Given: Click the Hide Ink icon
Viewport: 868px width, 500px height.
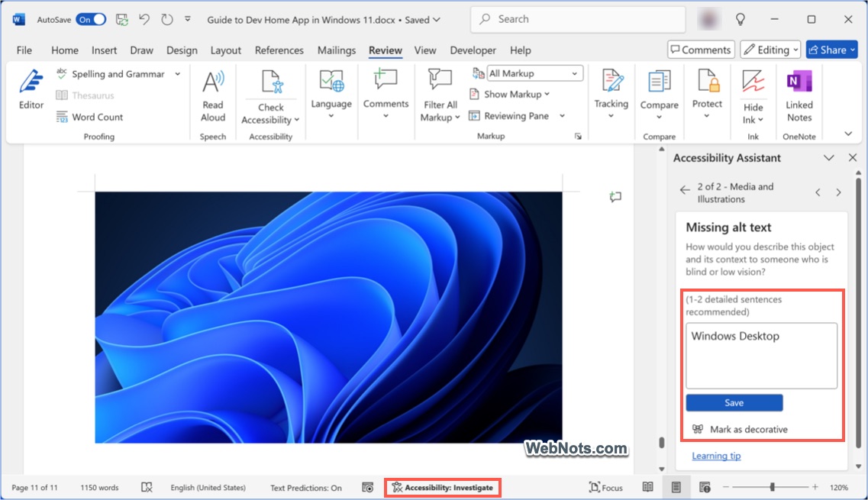Looking at the screenshot, I should [753, 82].
